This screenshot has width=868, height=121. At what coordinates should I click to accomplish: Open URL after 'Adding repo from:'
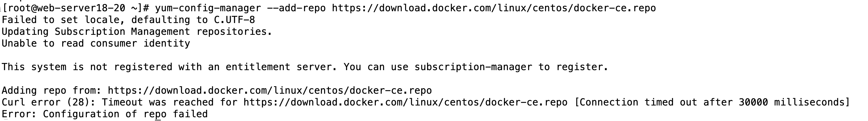coord(270,90)
